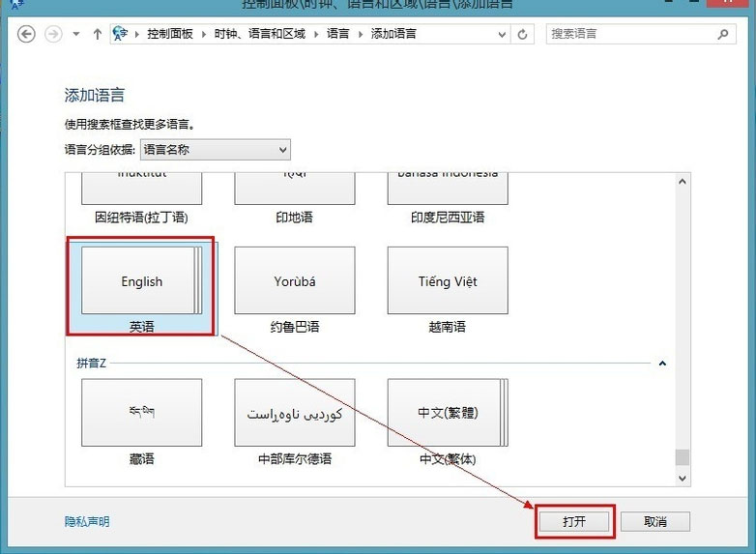Viewport: 756px width, 554px height.
Task: Select the 中文(繁體) language tile
Action: pyautogui.click(x=448, y=413)
